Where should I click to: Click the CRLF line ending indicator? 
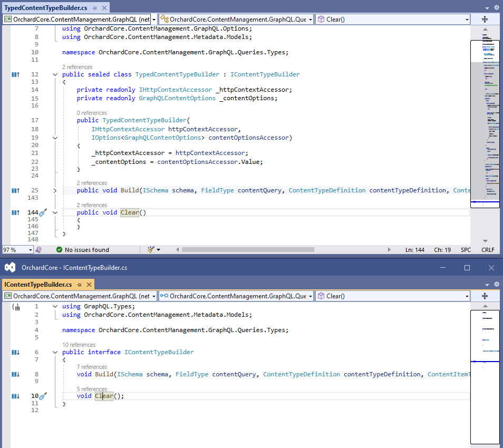click(488, 250)
